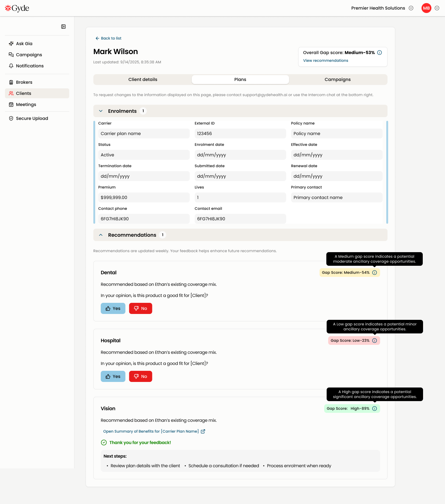Image resolution: width=445 pixels, height=504 pixels.
Task: Click the Meetings calendar icon
Action: point(11,104)
